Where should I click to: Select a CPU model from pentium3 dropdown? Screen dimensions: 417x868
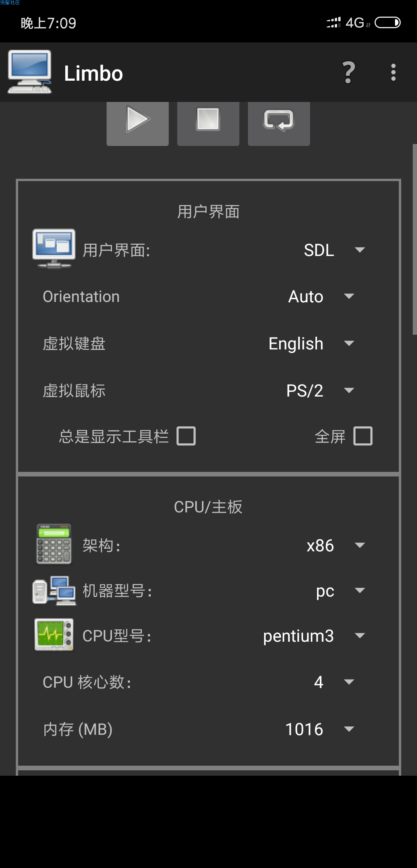point(314,636)
